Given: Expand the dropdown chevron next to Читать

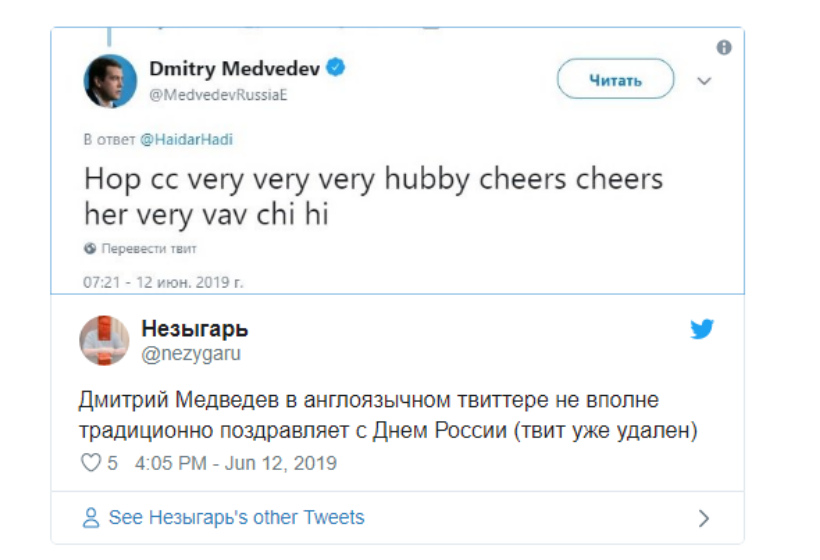Looking at the screenshot, I should point(704,81).
